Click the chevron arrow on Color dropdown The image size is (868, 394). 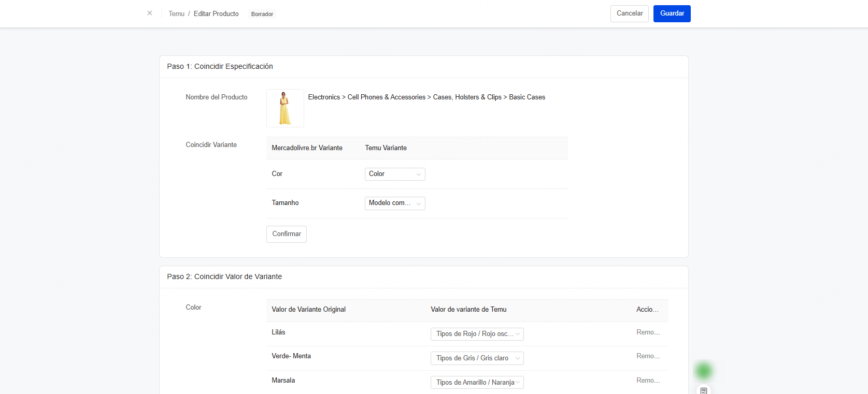418,174
